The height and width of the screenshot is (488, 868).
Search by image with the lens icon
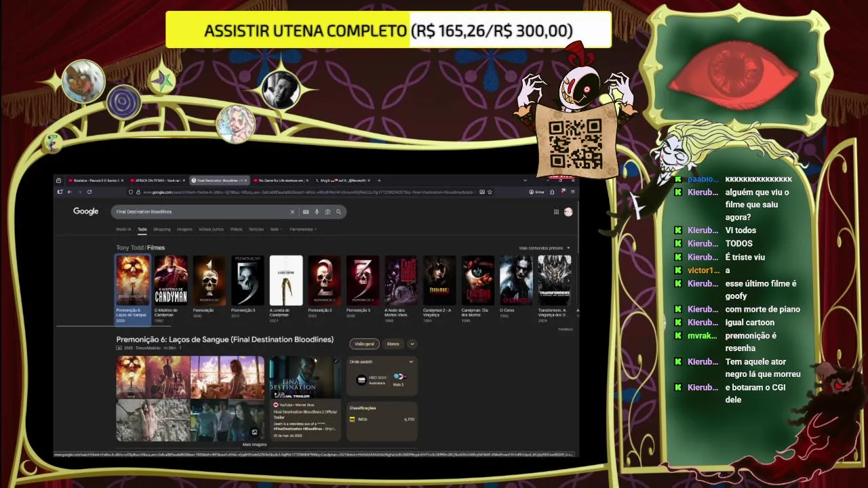[x=328, y=212]
